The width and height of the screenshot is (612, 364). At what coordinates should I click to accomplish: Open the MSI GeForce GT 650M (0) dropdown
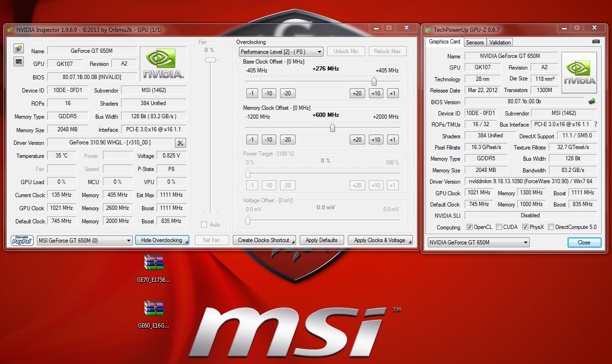[85, 241]
